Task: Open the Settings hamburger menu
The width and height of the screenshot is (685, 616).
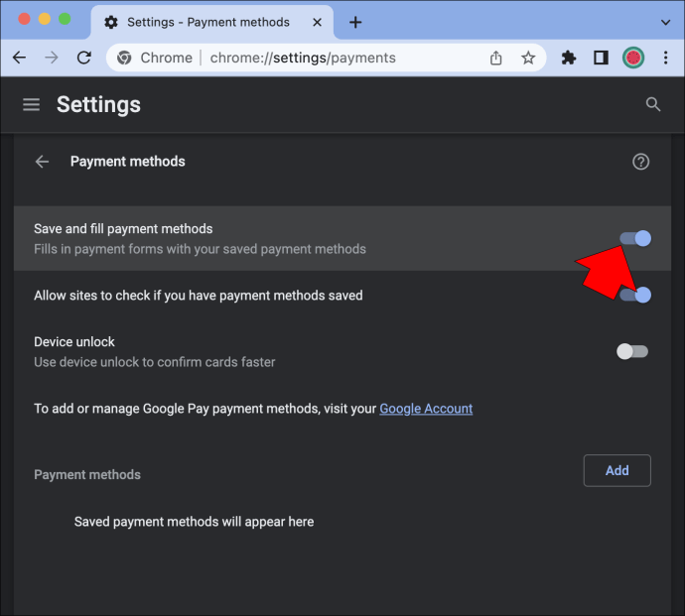Action: (x=31, y=104)
